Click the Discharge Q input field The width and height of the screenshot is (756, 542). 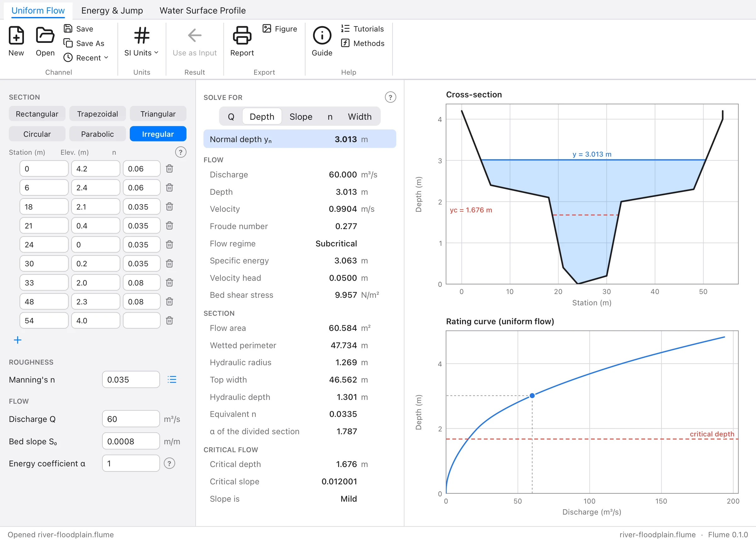131,419
